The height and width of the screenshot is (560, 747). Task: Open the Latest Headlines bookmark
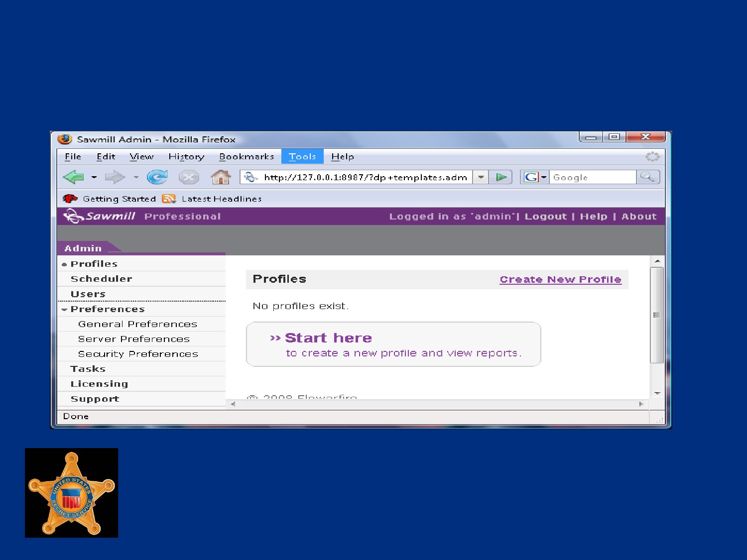(x=222, y=199)
